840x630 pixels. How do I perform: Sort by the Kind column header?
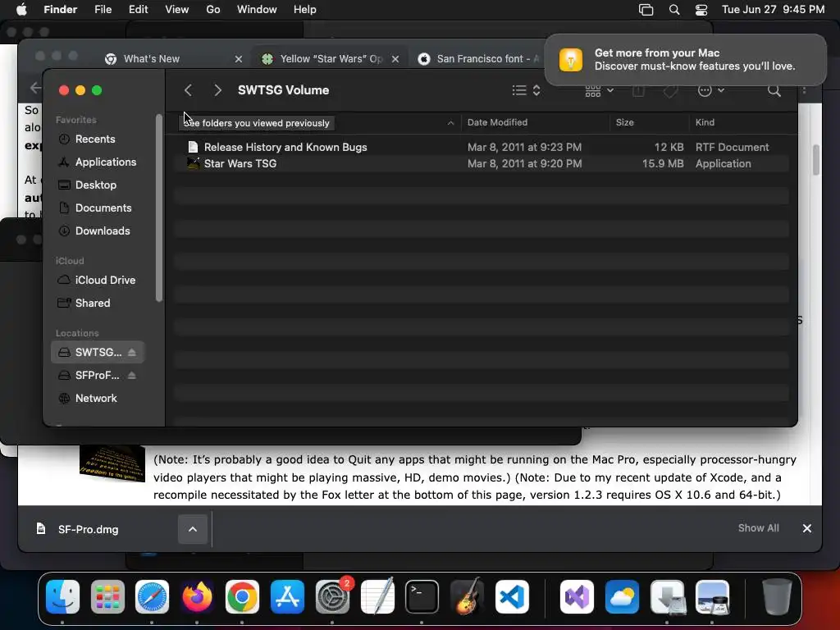tap(705, 123)
